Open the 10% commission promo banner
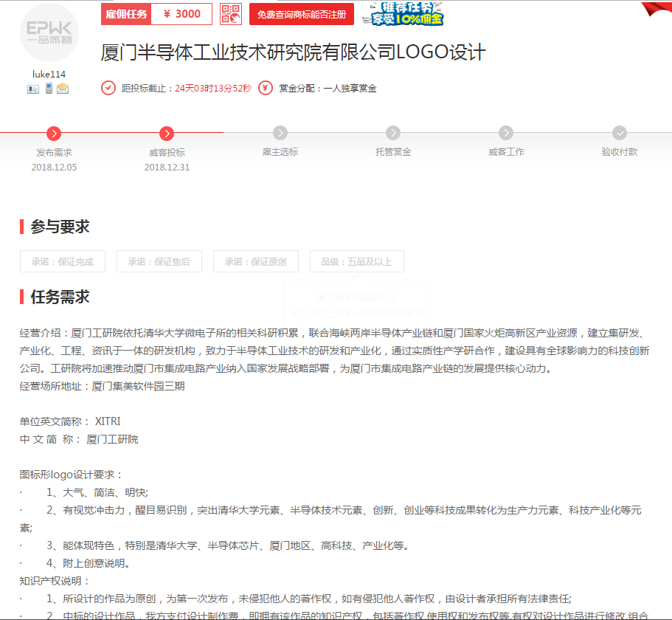Image resolution: width=672 pixels, height=620 pixels. tap(403, 14)
